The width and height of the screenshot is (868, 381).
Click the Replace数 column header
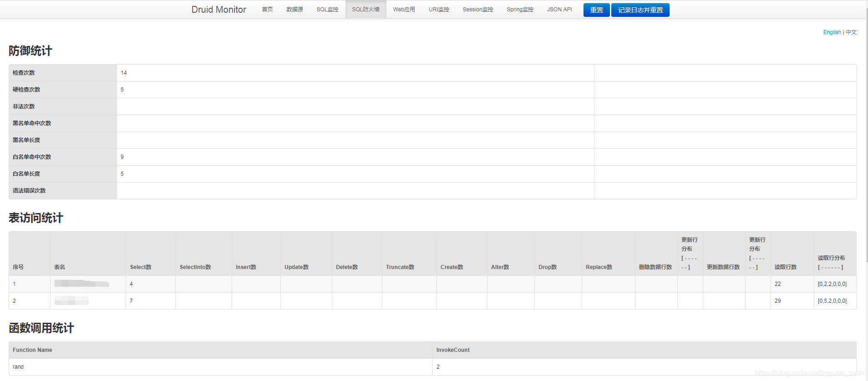[599, 267]
